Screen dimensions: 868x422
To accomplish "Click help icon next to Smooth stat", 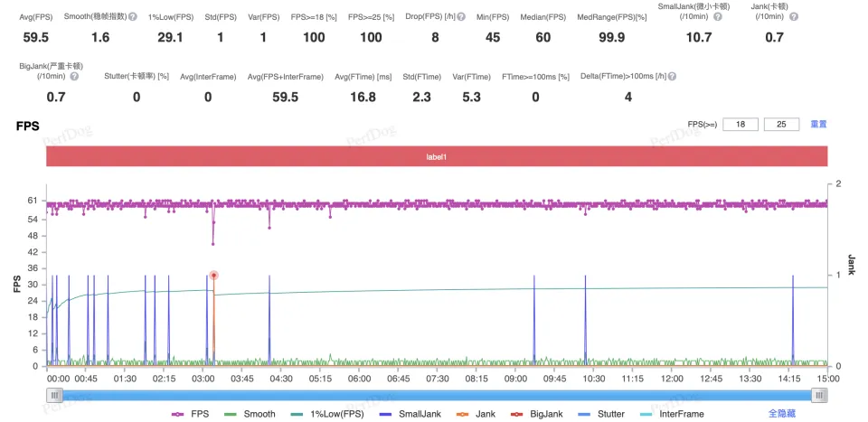I will point(133,16).
